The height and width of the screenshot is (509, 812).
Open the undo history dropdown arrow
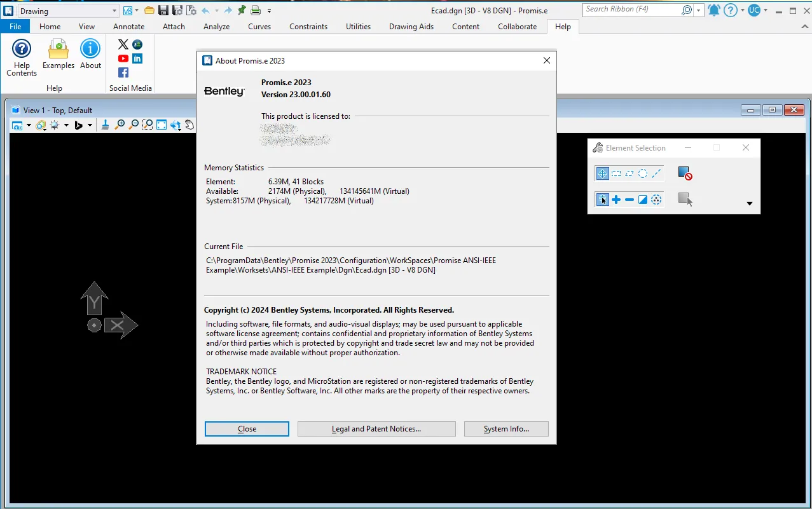pos(216,11)
